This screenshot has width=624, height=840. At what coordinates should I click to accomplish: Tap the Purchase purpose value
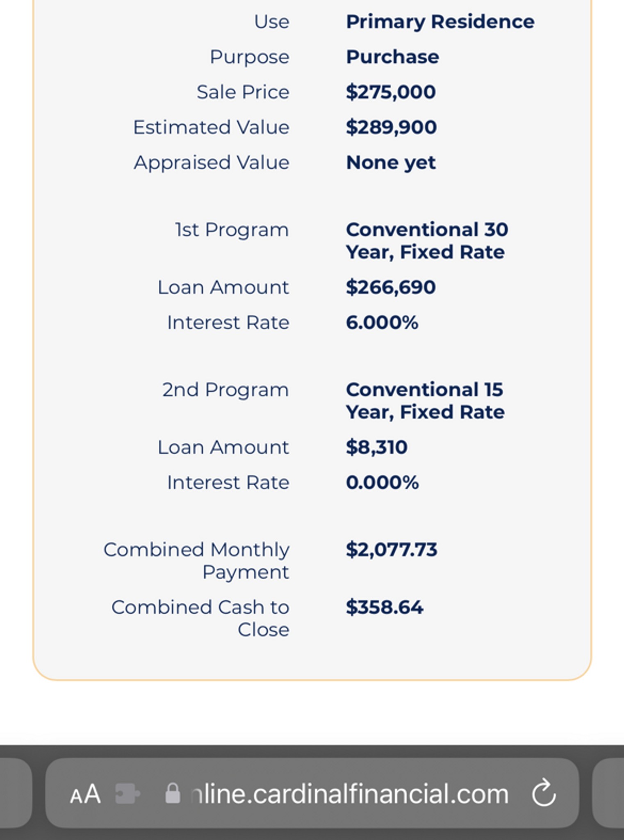coord(392,57)
